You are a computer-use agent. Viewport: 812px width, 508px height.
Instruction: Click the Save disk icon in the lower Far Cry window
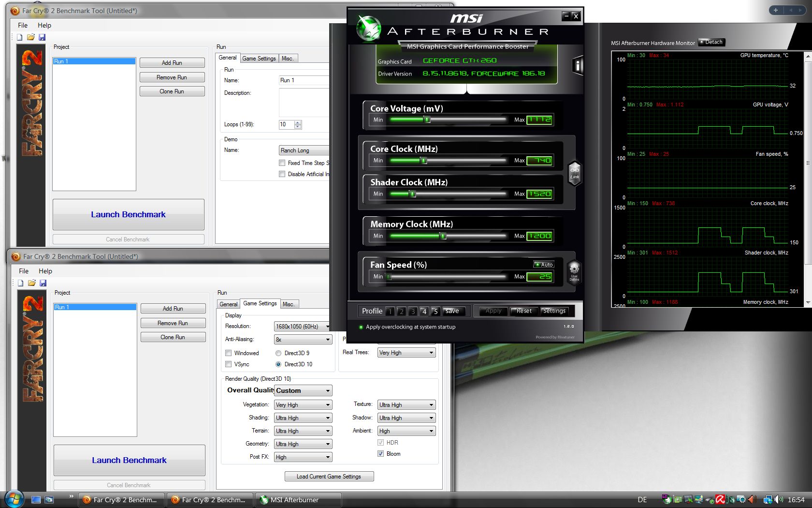43,283
